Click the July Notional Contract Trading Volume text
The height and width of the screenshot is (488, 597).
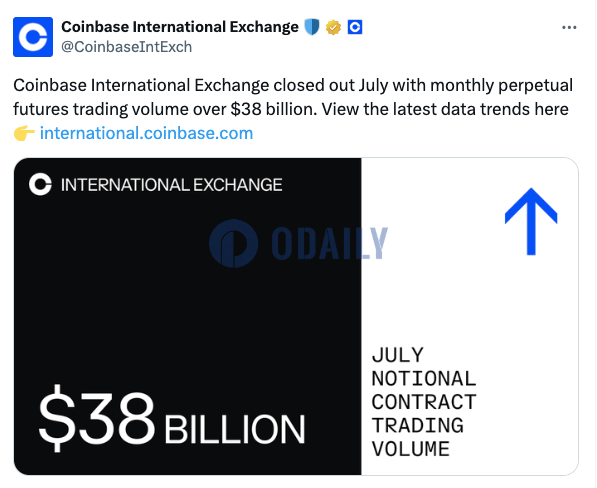[423, 402]
